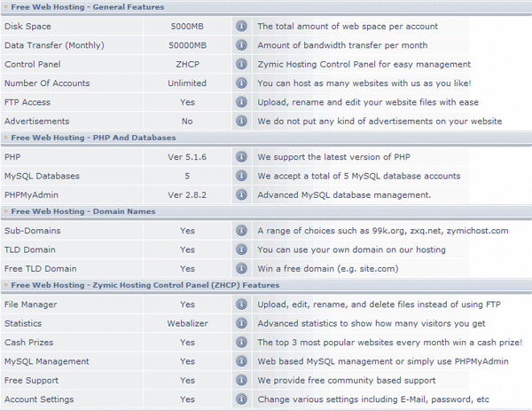Click the No value for Advertisements
The height and width of the screenshot is (411, 532).
coord(187,122)
